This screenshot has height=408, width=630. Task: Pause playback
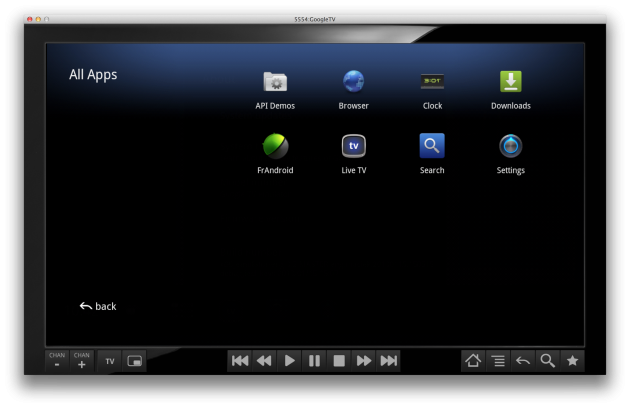pyautogui.click(x=314, y=361)
